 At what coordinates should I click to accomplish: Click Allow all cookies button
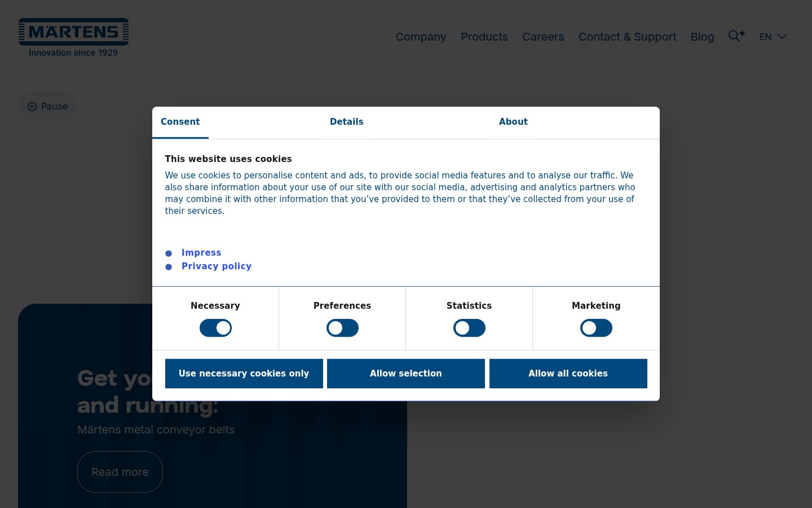(x=568, y=374)
